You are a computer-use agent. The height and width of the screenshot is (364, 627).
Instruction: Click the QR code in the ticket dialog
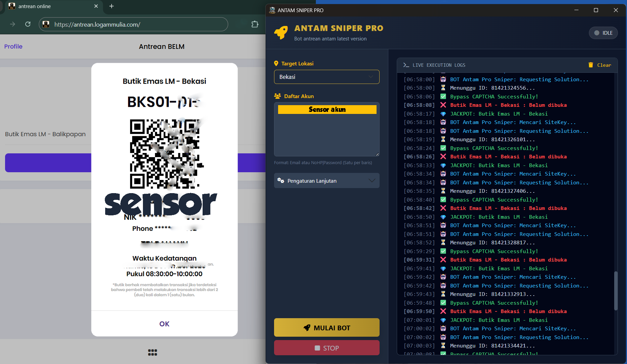pyautogui.click(x=165, y=154)
